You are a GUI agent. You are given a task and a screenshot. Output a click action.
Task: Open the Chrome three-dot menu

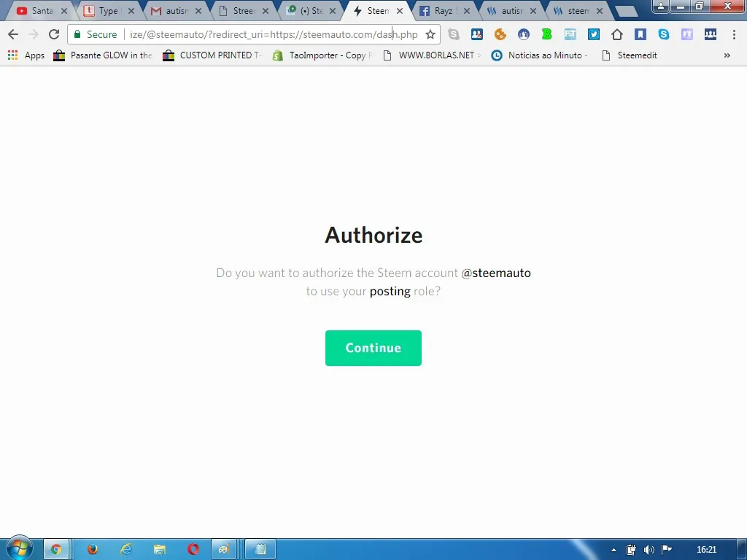click(734, 34)
